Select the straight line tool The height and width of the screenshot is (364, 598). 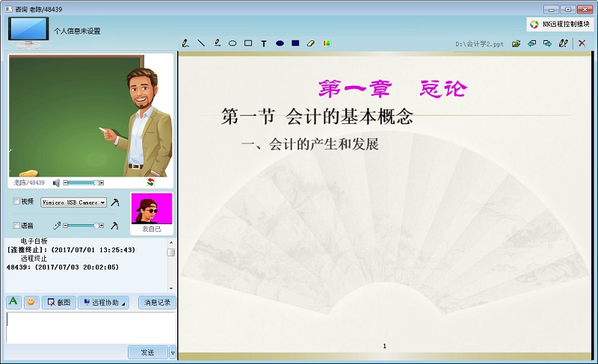pyautogui.click(x=201, y=43)
